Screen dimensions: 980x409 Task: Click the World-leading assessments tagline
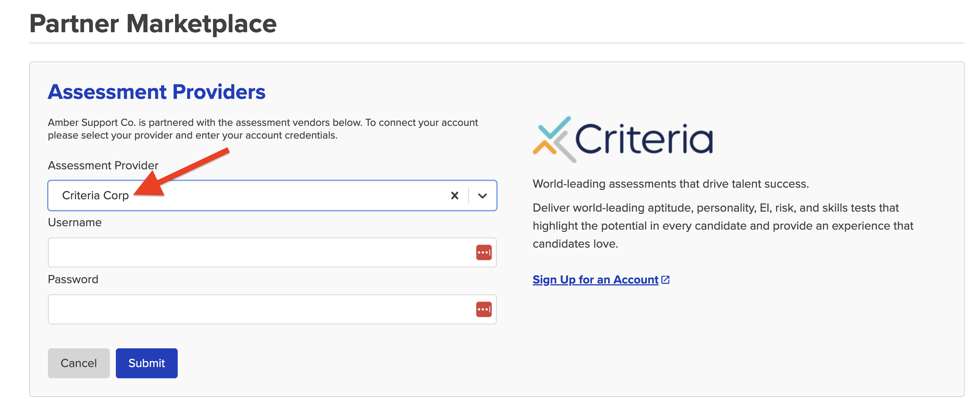pyautogui.click(x=670, y=184)
